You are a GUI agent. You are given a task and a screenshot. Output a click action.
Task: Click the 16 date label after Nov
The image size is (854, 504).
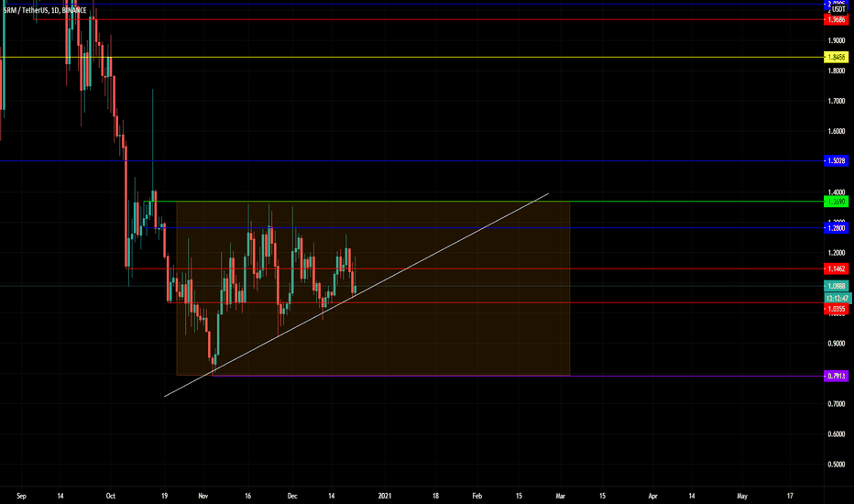coord(247,496)
